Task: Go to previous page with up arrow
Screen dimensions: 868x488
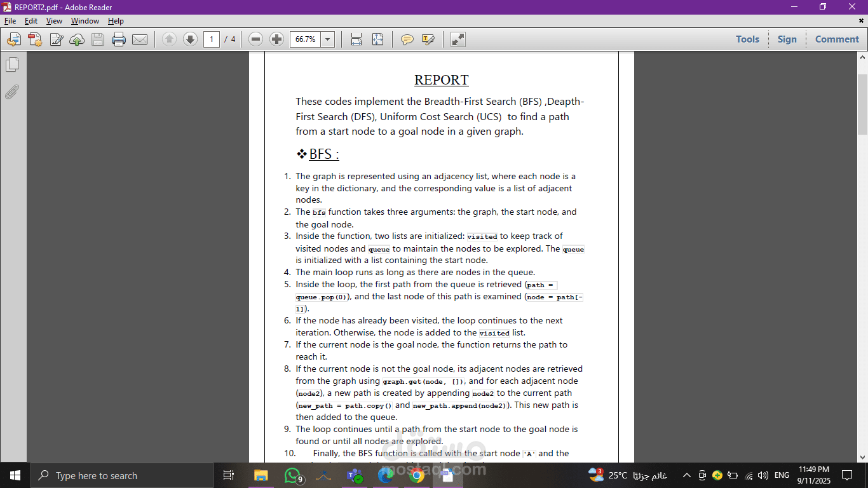Action: 169,39
